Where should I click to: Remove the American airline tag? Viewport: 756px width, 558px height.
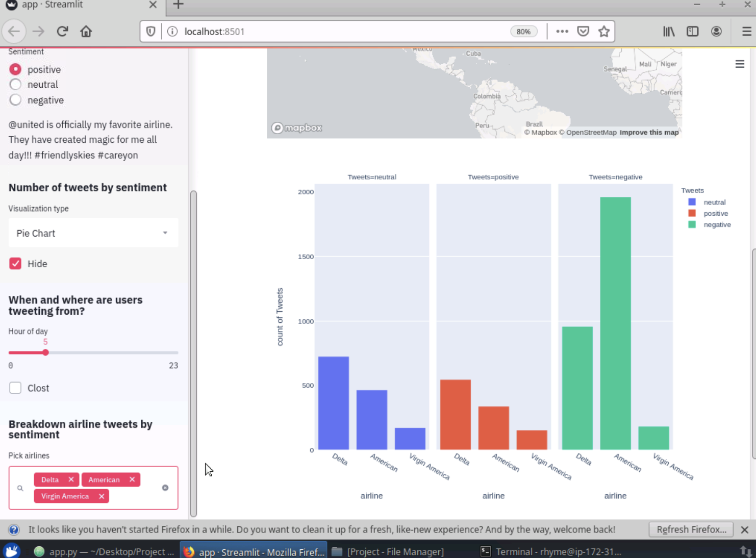tap(132, 479)
